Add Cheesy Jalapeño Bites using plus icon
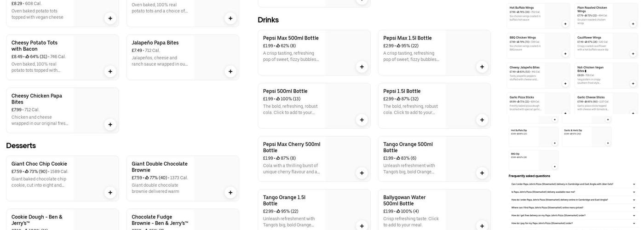Screen dimensions: 644x230 pyautogui.click(x=565, y=84)
